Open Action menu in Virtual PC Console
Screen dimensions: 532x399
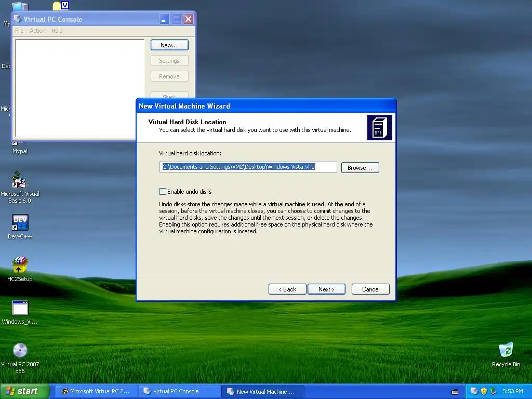37,31
